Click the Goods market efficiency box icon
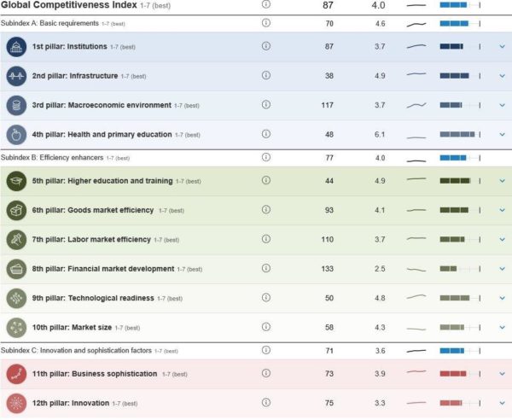 pyautogui.click(x=16, y=210)
